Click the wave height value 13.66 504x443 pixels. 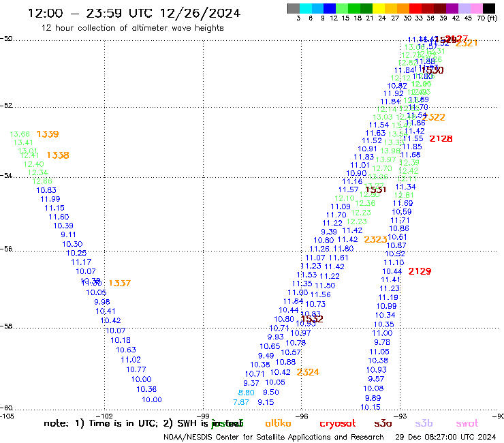pos(20,134)
